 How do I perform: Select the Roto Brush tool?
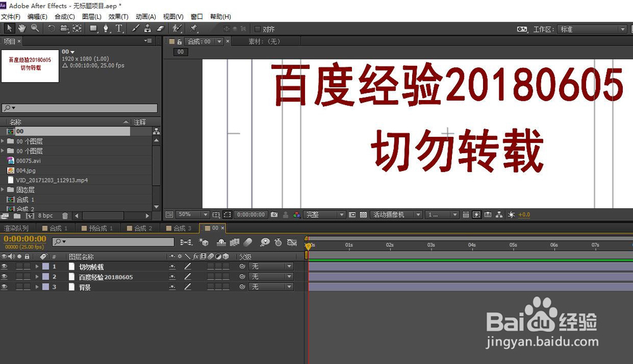pyautogui.click(x=177, y=28)
